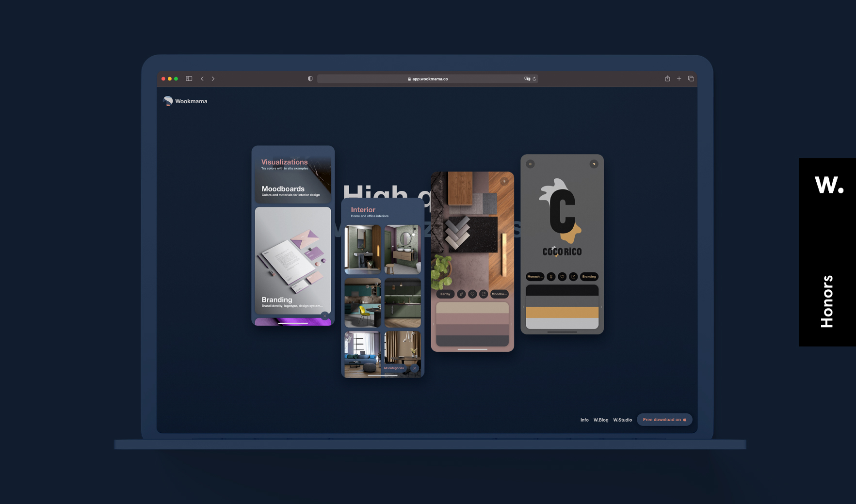
Task: Open the Earthy tag pill
Action: pos(445,294)
